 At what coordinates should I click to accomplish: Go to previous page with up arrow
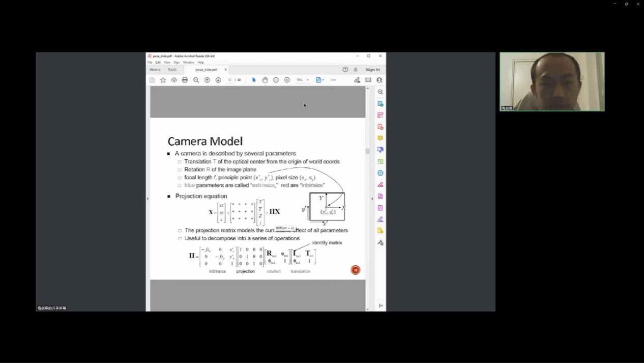point(207,80)
